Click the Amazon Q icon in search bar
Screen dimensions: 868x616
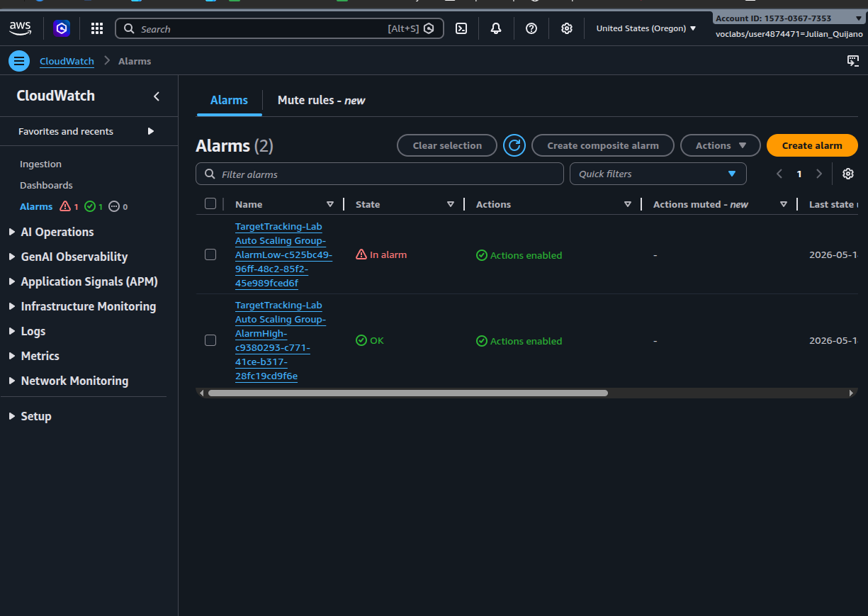(x=429, y=28)
